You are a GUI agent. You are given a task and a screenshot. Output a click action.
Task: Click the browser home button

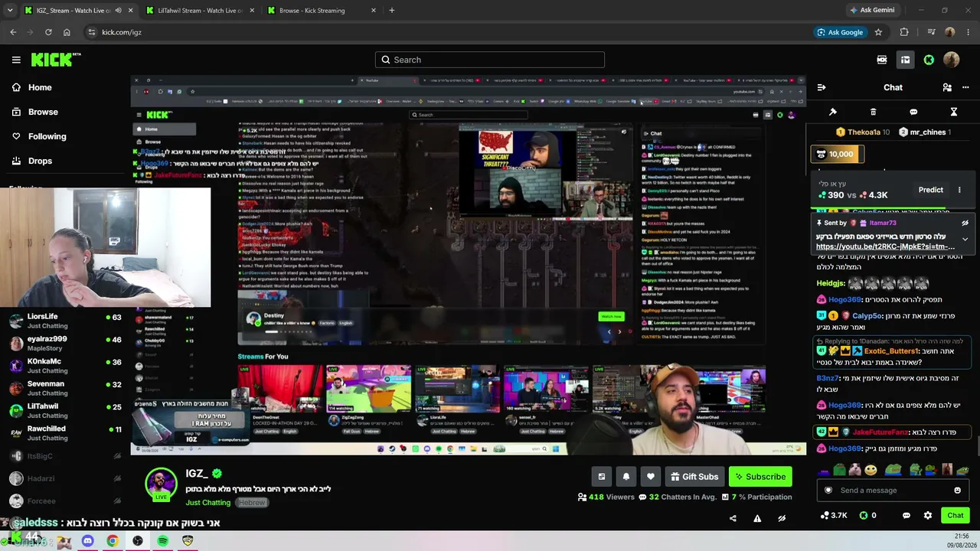(67, 32)
